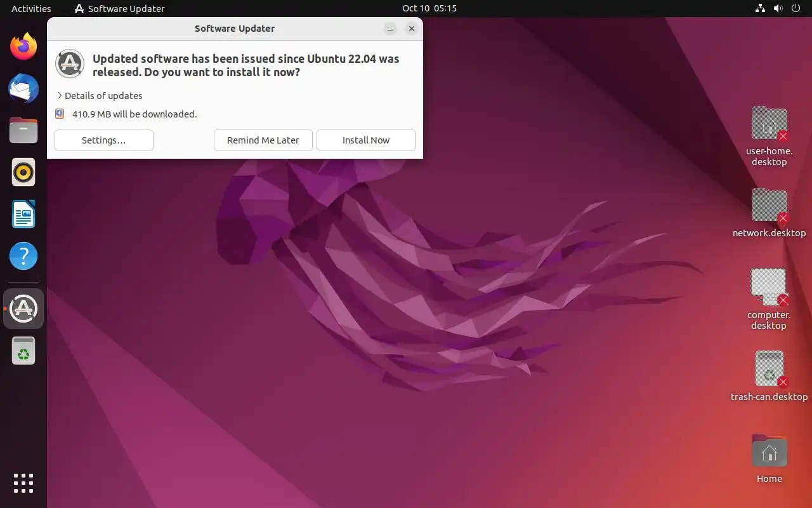Click the '410.9 MB will be downloaded.' text
812x508 pixels.
pos(134,114)
